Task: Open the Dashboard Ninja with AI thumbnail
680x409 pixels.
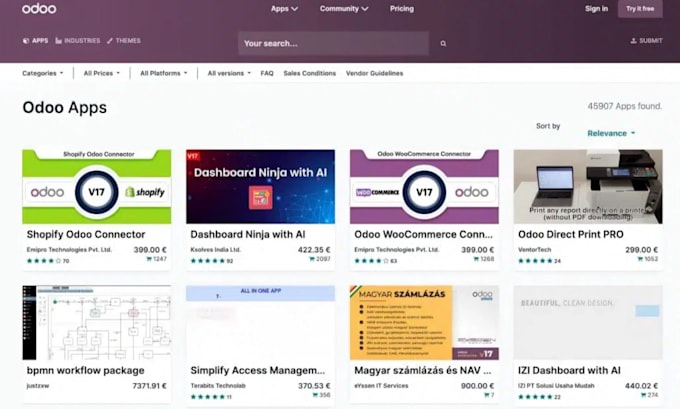Action: point(260,187)
